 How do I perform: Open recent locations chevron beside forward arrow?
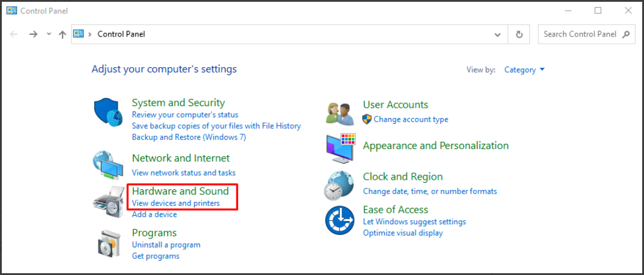(x=49, y=34)
